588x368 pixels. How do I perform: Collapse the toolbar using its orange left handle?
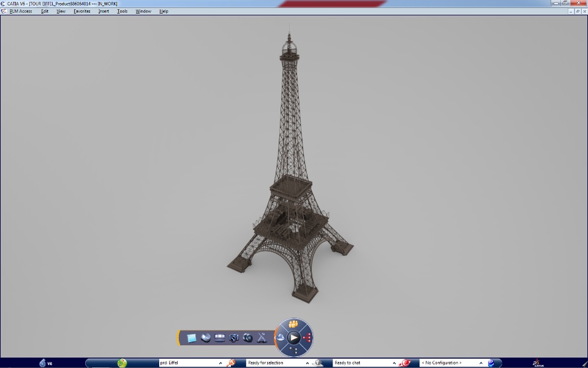click(178, 337)
